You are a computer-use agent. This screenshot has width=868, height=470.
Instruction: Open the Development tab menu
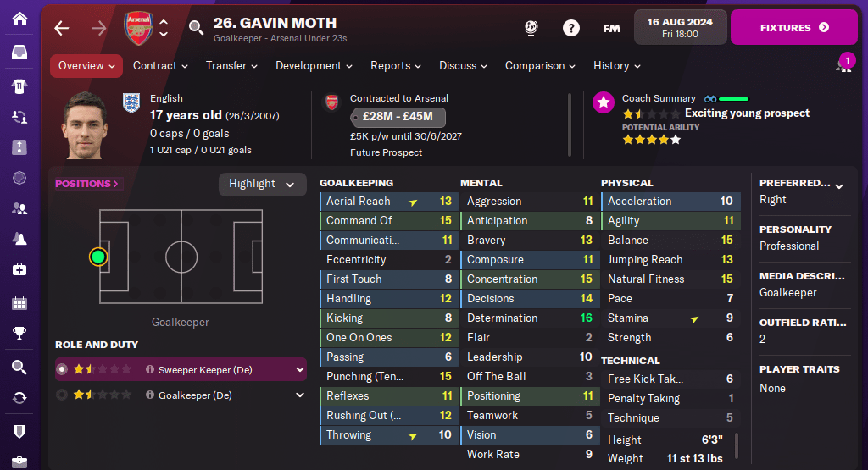coord(314,65)
